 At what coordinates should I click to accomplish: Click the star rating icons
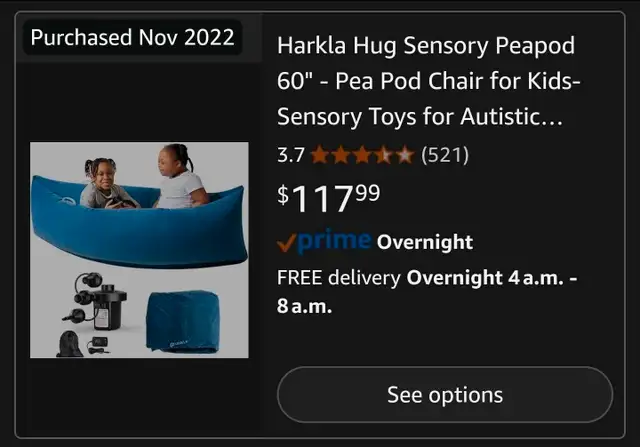(x=362, y=155)
